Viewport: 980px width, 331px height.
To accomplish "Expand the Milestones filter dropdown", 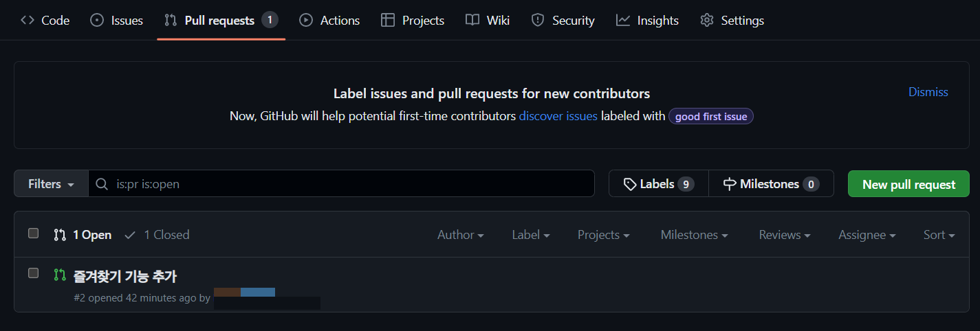I will point(695,235).
